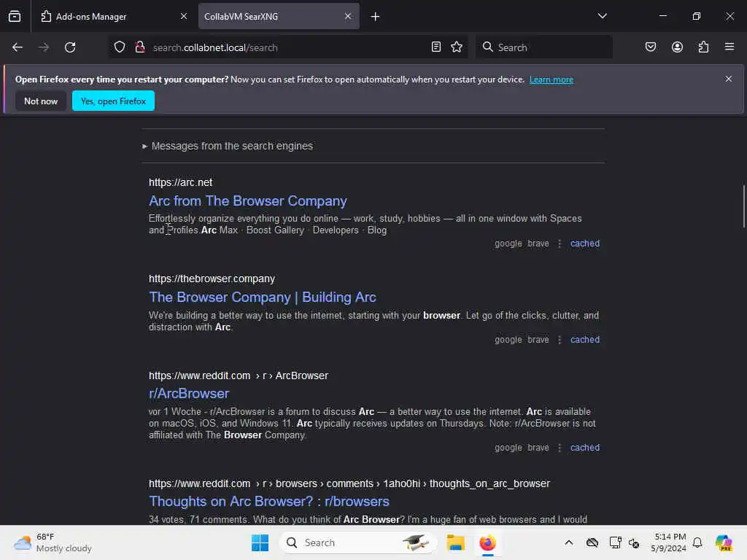Open Arc from The Browser Company result
The width and height of the screenshot is (747, 560).
click(248, 201)
